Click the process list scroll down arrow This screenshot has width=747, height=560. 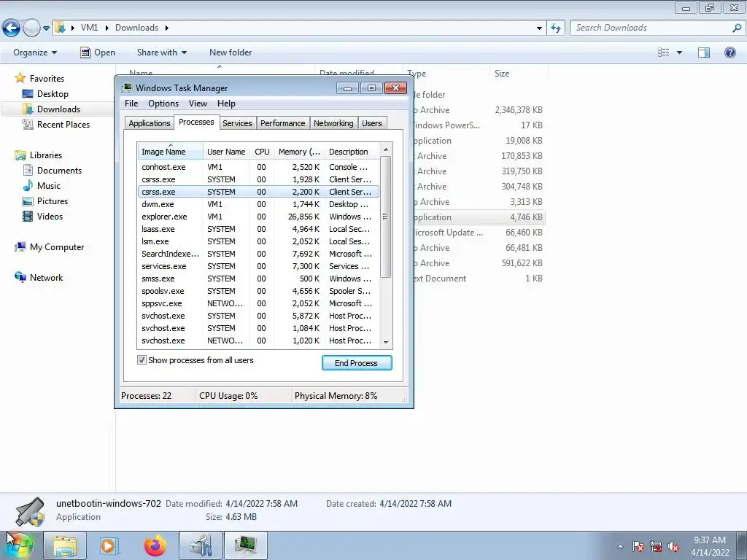pos(386,342)
